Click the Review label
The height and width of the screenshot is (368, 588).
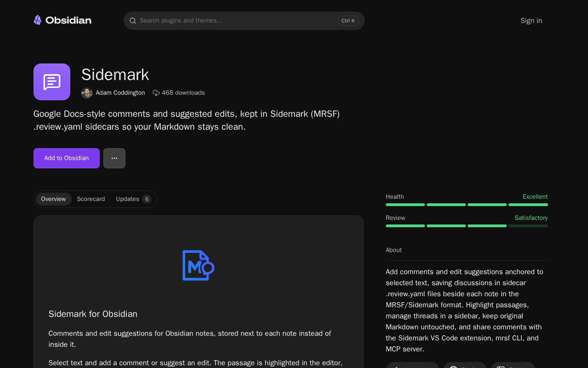[396, 218]
